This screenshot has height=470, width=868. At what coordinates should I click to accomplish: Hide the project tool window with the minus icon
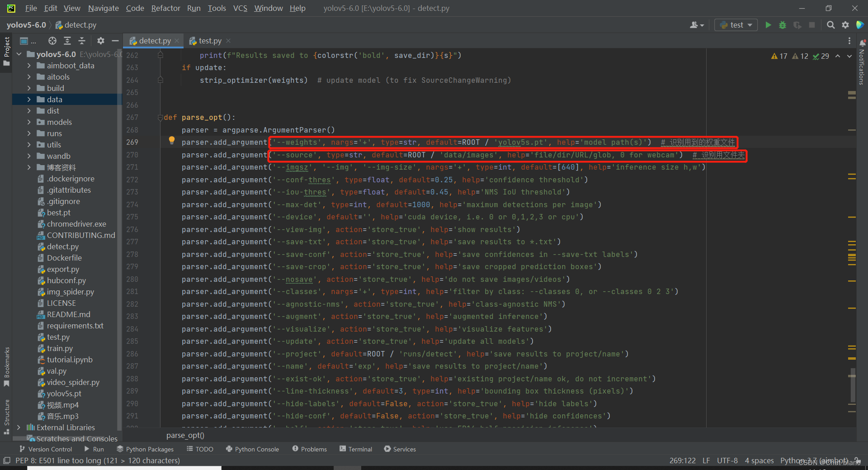(115, 41)
